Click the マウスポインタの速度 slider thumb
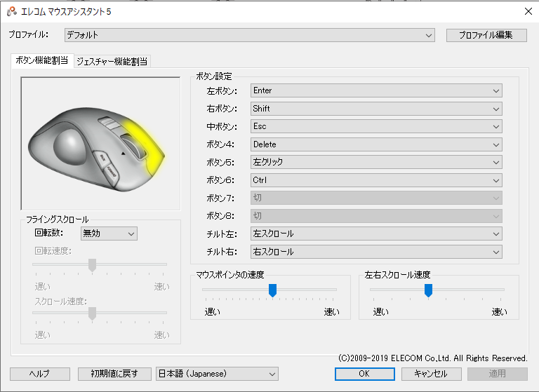This screenshot has height=392, width=539. pos(272,290)
